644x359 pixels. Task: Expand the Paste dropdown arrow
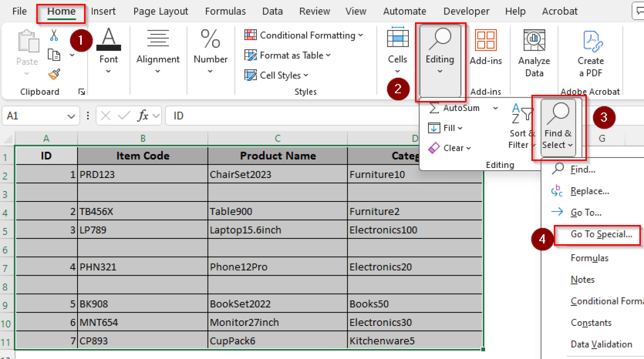tap(26, 73)
